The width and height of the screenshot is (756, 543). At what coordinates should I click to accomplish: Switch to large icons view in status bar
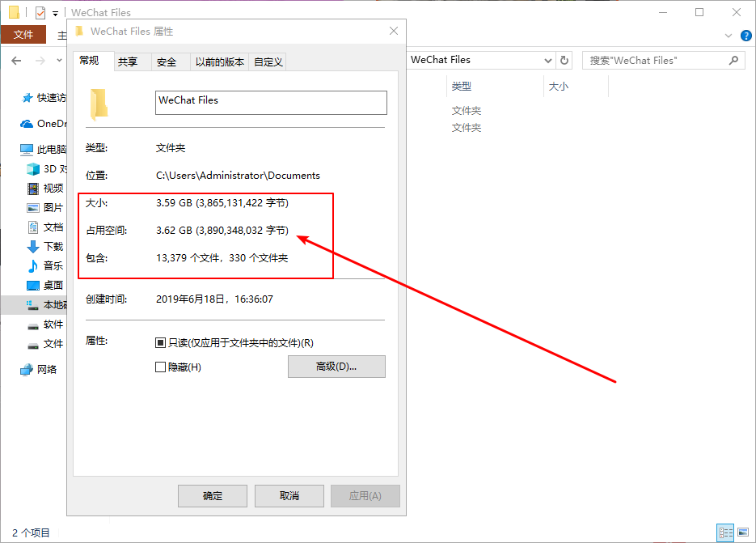[745, 532]
